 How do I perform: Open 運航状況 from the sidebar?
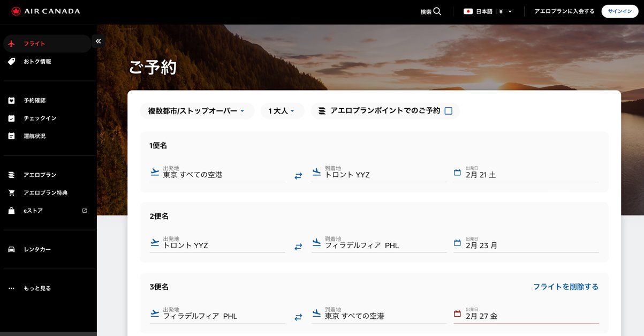click(x=34, y=136)
